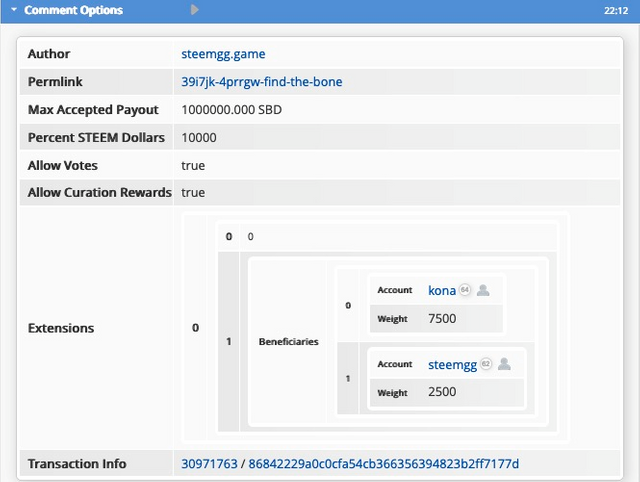Click the Transaction Info row label
The width and height of the screenshot is (640, 482).
77,464
